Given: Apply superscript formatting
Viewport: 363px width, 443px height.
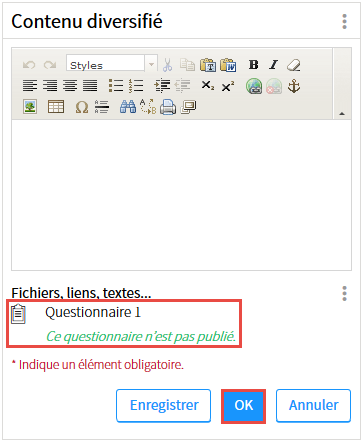Looking at the screenshot, I should click(x=228, y=86).
